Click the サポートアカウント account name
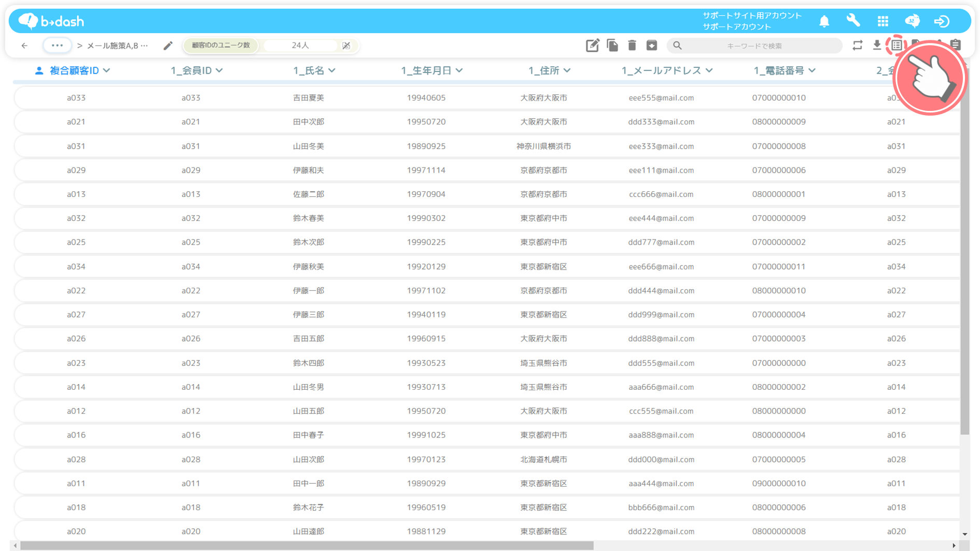980x551 pixels. [x=737, y=26]
